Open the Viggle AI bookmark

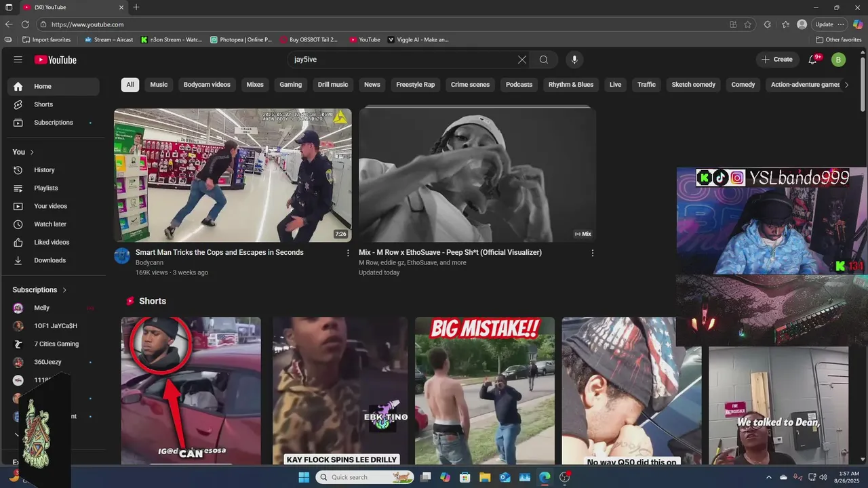point(418,40)
